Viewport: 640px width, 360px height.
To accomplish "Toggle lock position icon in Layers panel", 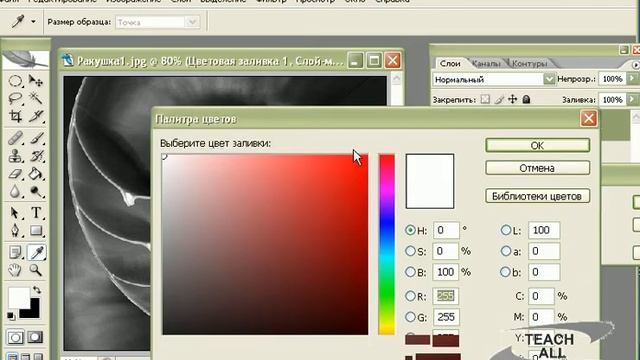I will pyautogui.click(x=513, y=99).
